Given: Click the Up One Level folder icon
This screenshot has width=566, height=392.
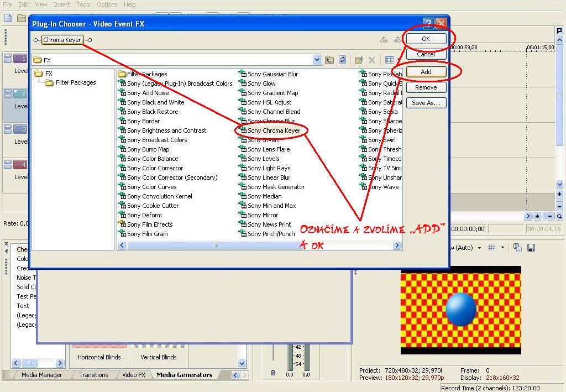Looking at the screenshot, I should [329, 60].
